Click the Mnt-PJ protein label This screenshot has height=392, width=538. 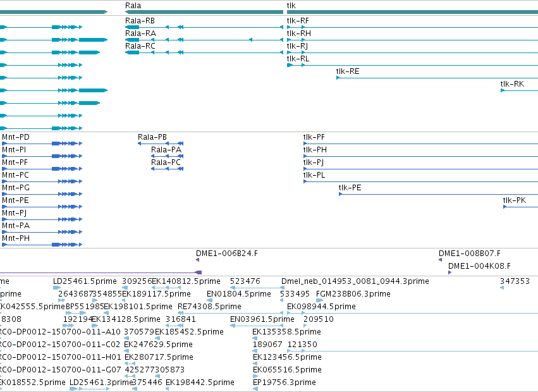(14, 214)
